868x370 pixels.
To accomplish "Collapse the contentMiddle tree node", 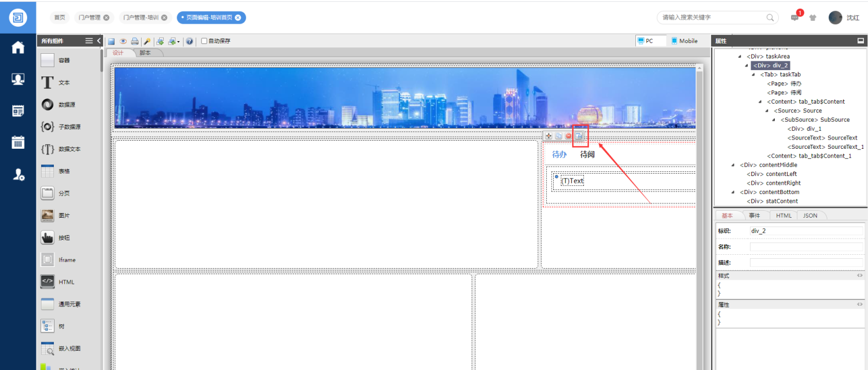I will (x=733, y=165).
